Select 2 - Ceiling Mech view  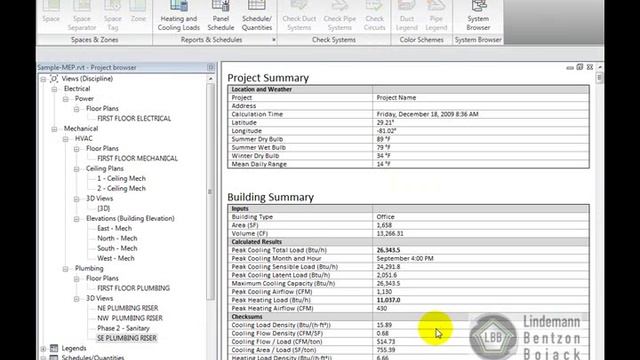coord(121,188)
